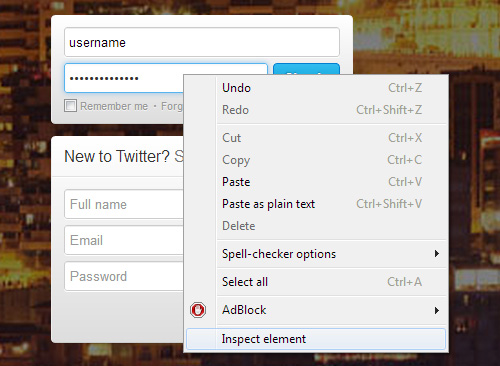
Task: Select Redo in the context menu
Action: [316, 110]
